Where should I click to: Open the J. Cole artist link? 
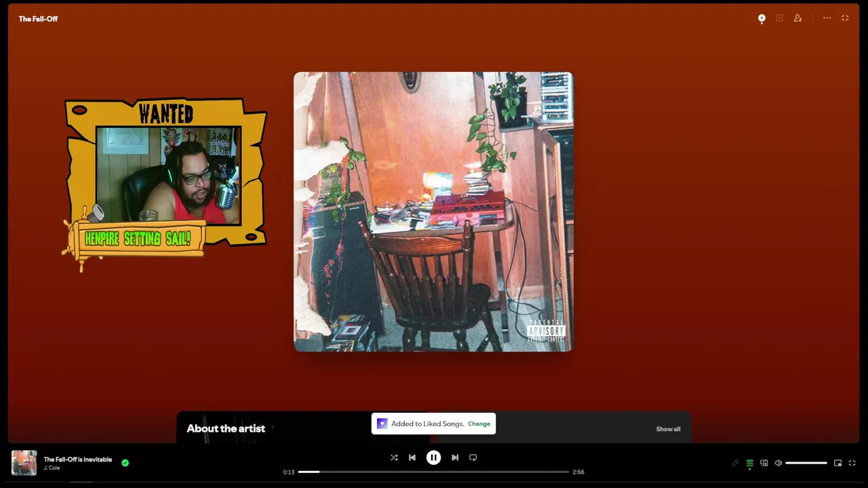(52, 468)
